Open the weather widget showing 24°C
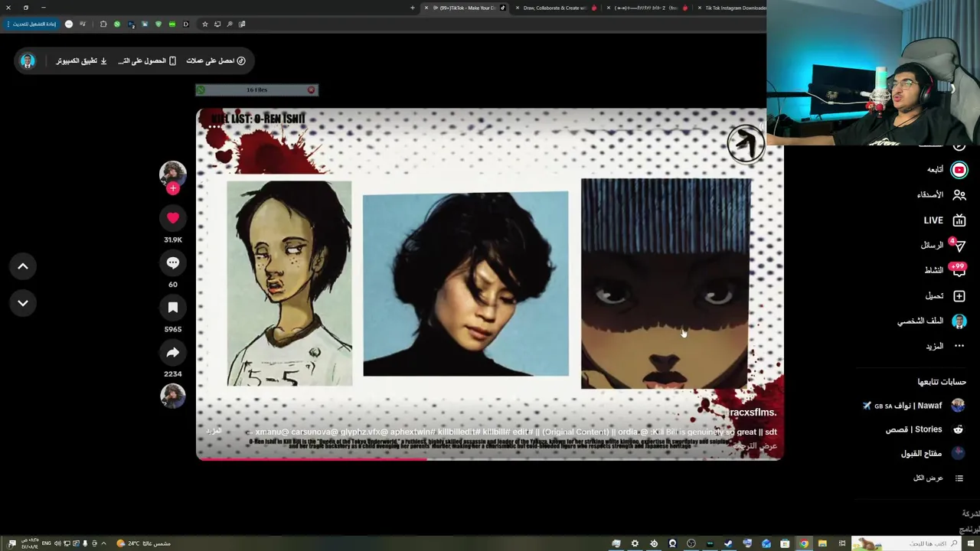Viewport: 980px width, 551px height. [x=144, y=543]
